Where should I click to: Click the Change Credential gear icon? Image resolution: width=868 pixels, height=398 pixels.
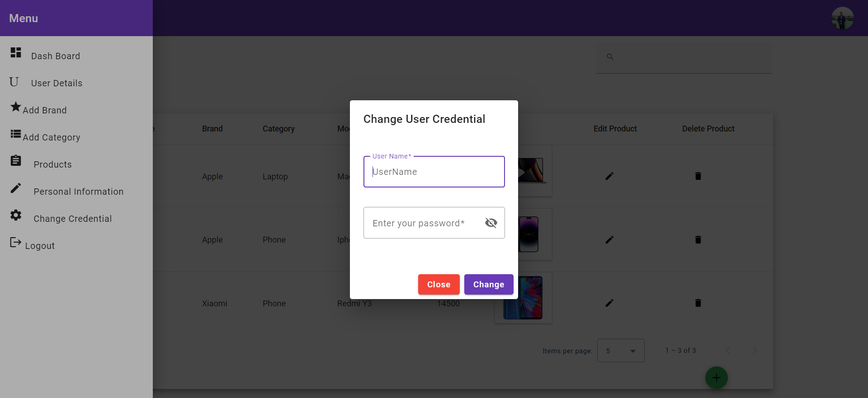tap(16, 215)
